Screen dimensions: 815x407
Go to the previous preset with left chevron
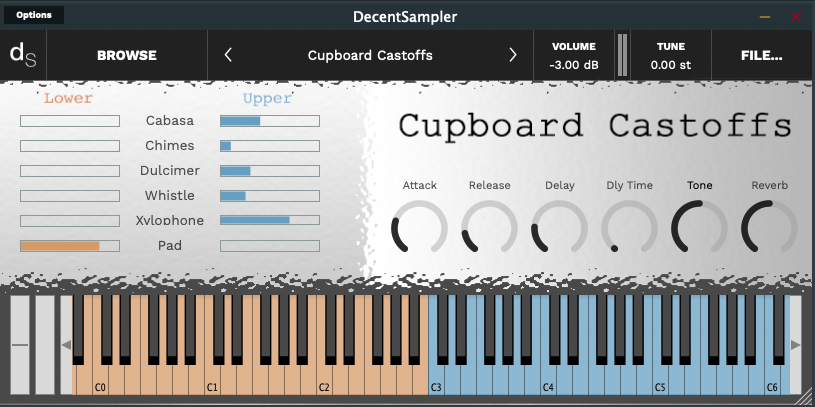click(x=228, y=55)
